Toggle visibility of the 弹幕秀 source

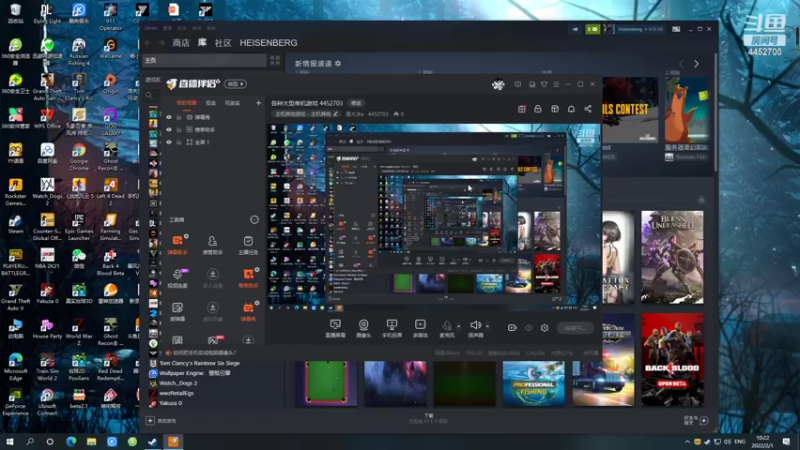tap(169, 117)
